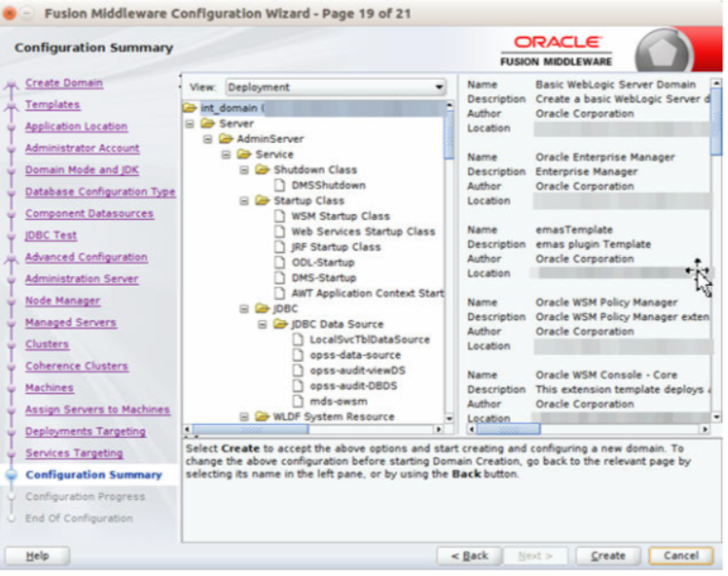Open Services Targeting step
The image size is (728, 576).
pyautogui.click(x=74, y=453)
